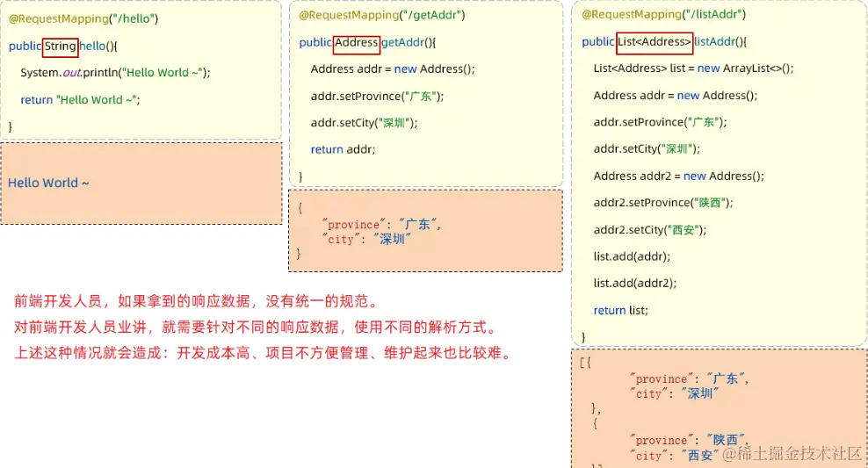Click the "Address addr2 = new Address();" line
Viewport: 868px width, 468px height.
[679, 176]
